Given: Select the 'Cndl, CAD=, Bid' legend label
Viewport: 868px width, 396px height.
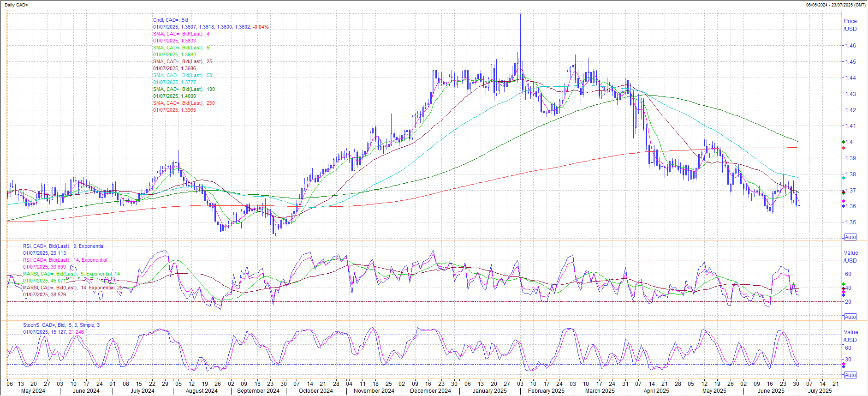Looking at the screenshot, I should [171, 20].
